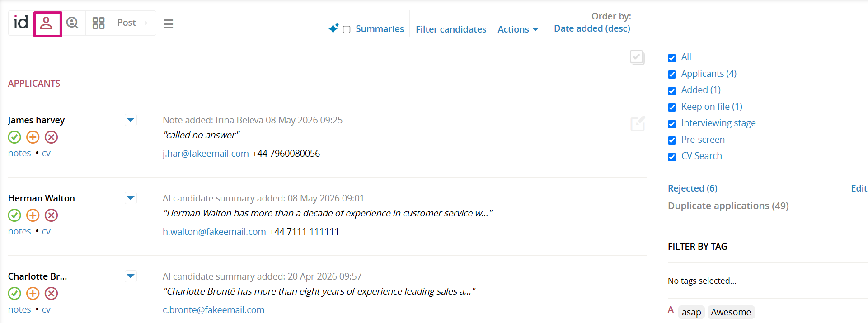Image resolution: width=868 pixels, height=323 pixels.
Task: Approve James harvey with green tick
Action: (14, 137)
